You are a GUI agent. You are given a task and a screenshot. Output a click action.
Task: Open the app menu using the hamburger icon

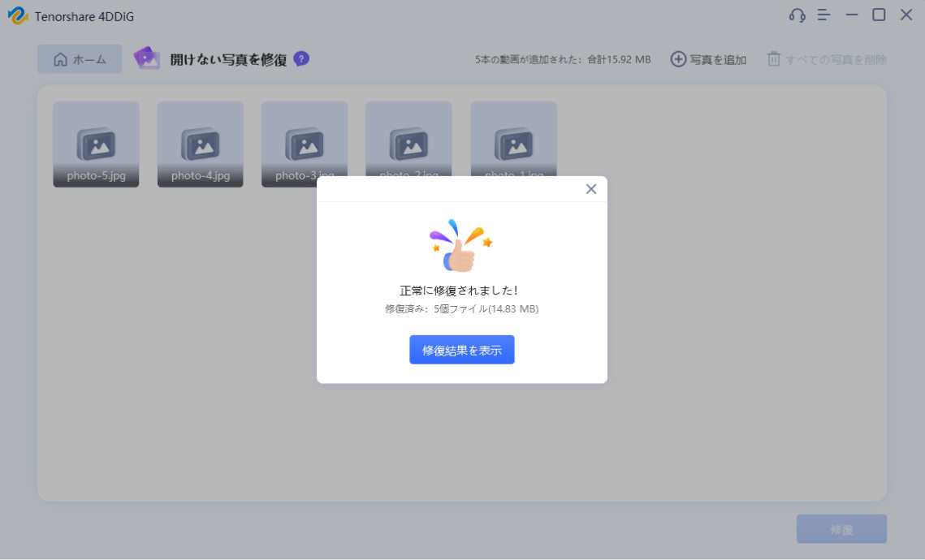coord(823,15)
